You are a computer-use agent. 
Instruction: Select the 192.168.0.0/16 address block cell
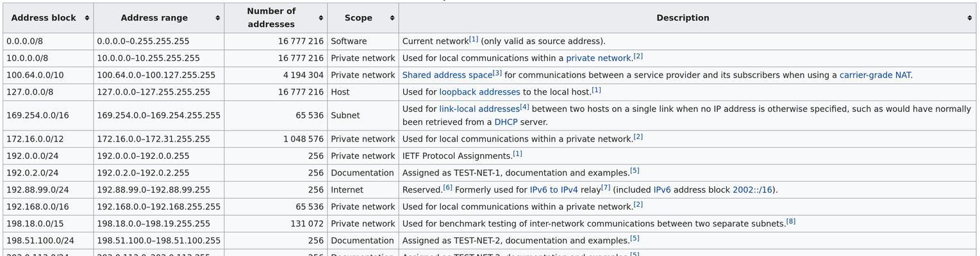pos(48,207)
